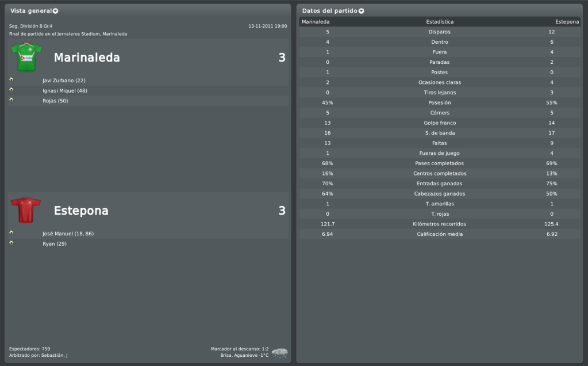The height and width of the screenshot is (366, 588).
Task: Click goal ball icon beside Ryan
Action: (x=11, y=243)
